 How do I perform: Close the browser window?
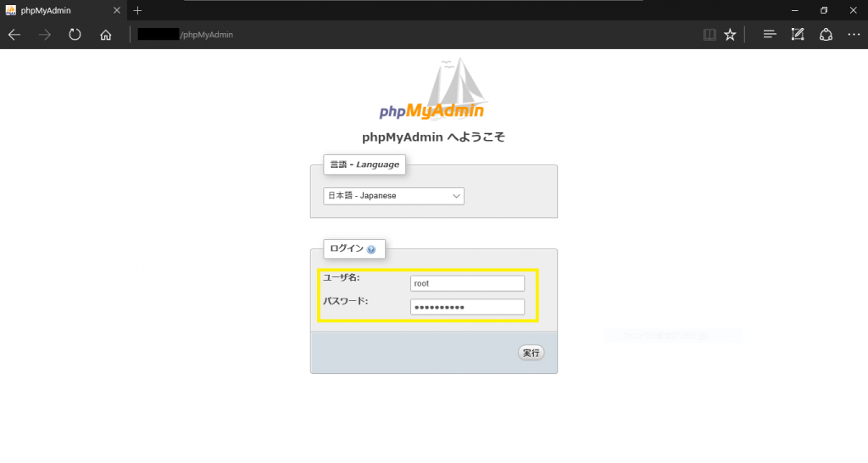click(853, 10)
